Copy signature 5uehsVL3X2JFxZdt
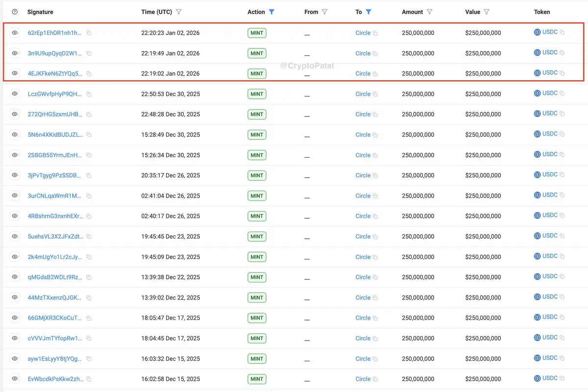This screenshot has width=588, height=392. tap(89, 236)
